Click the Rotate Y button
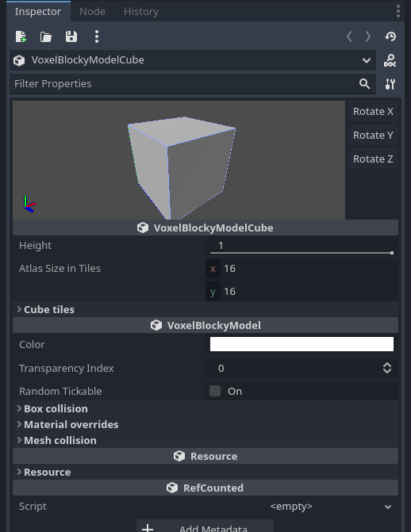This screenshot has width=411, height=532. coord(373,135)
